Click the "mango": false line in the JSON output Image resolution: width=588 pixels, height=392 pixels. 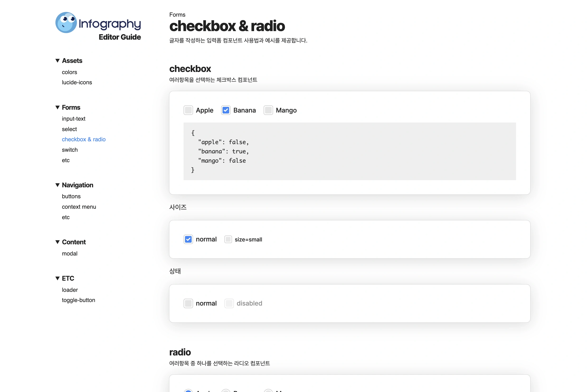222,161
